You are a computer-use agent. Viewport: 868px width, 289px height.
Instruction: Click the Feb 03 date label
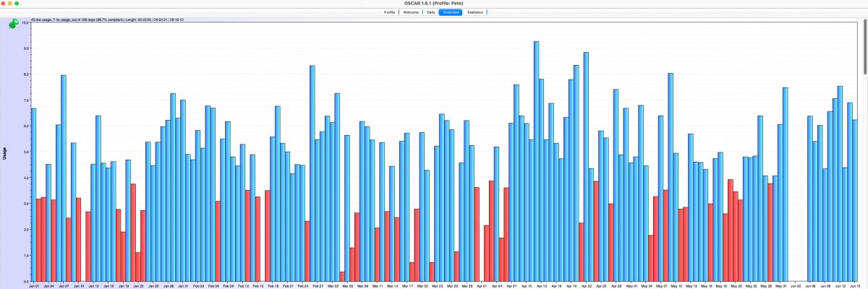point(197,286)
